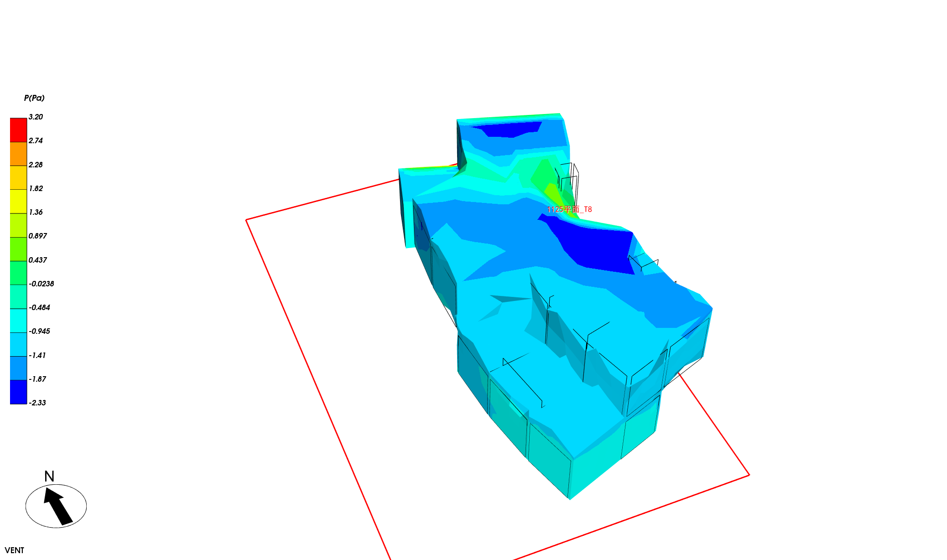Pick the pure green legend swatch above 0.437
Screen dimensions: 947x560
coord(18,249)
